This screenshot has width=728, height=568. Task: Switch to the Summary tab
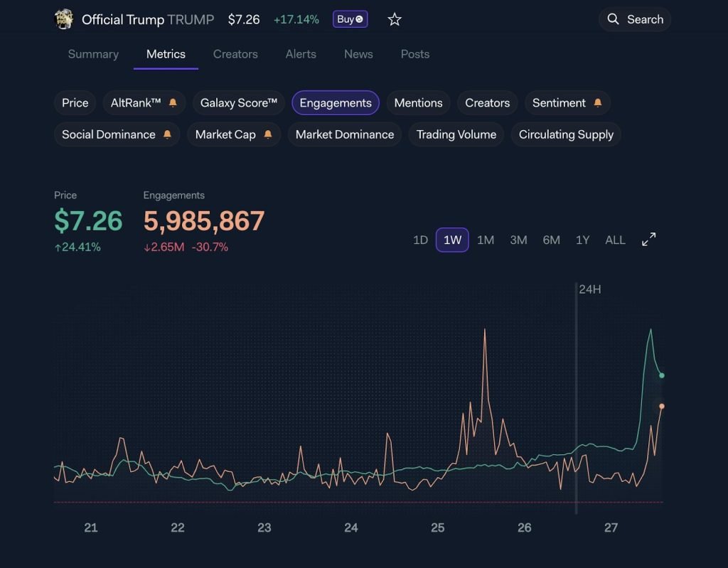pos(92,54)
